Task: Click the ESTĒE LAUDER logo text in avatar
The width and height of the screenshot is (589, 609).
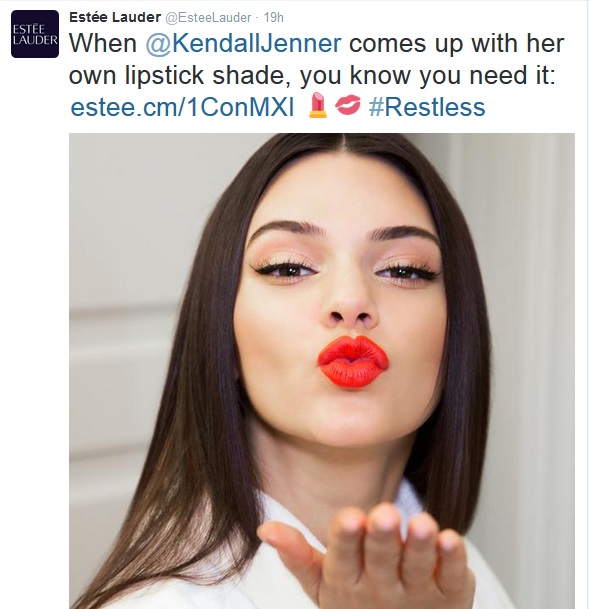Action: click(x=35, y=35)
